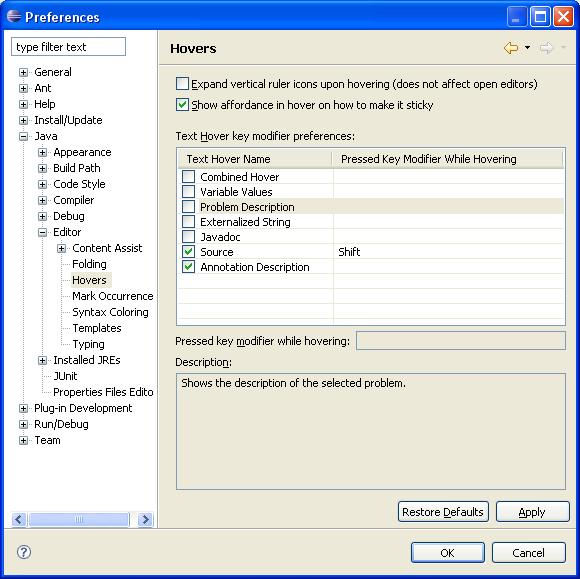Click the description text area

371,431
